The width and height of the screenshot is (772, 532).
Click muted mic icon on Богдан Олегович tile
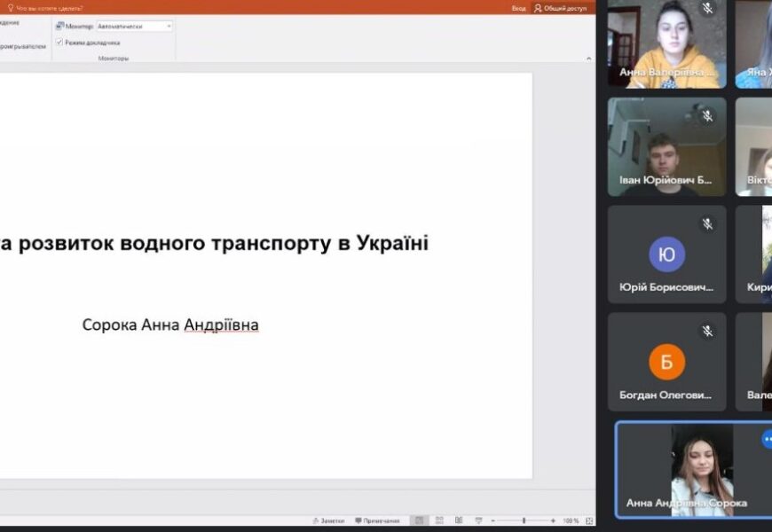coord(707,331)
